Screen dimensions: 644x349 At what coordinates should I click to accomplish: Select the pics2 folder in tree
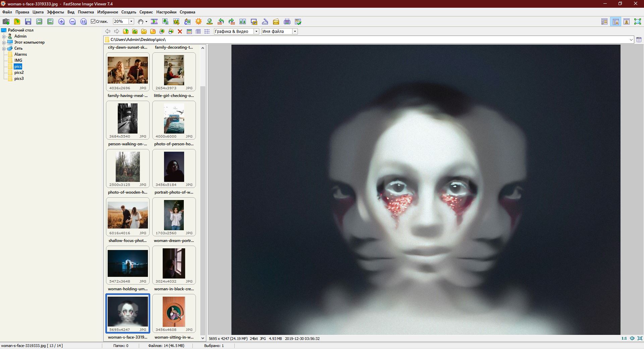click(x=19, y=72)
